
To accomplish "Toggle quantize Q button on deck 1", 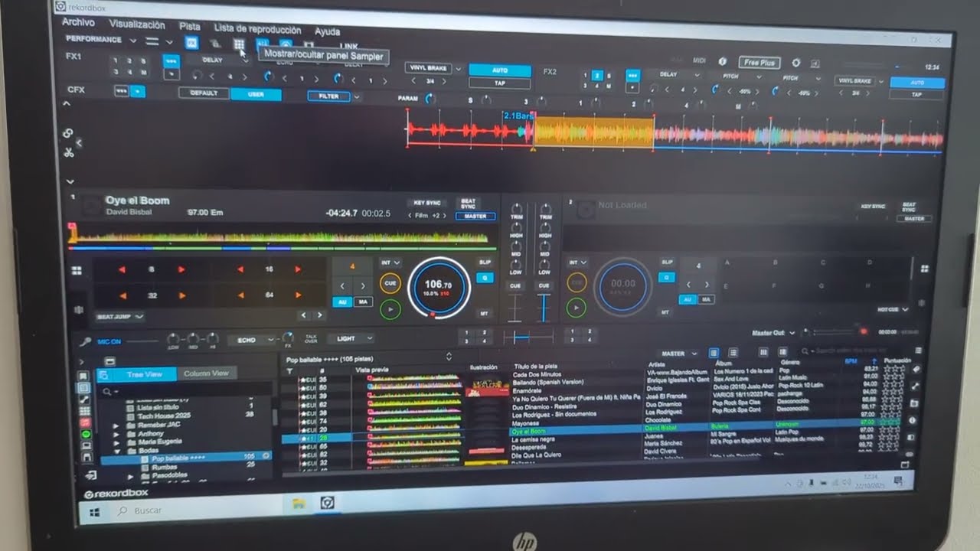I will click(x=485, y=278).
